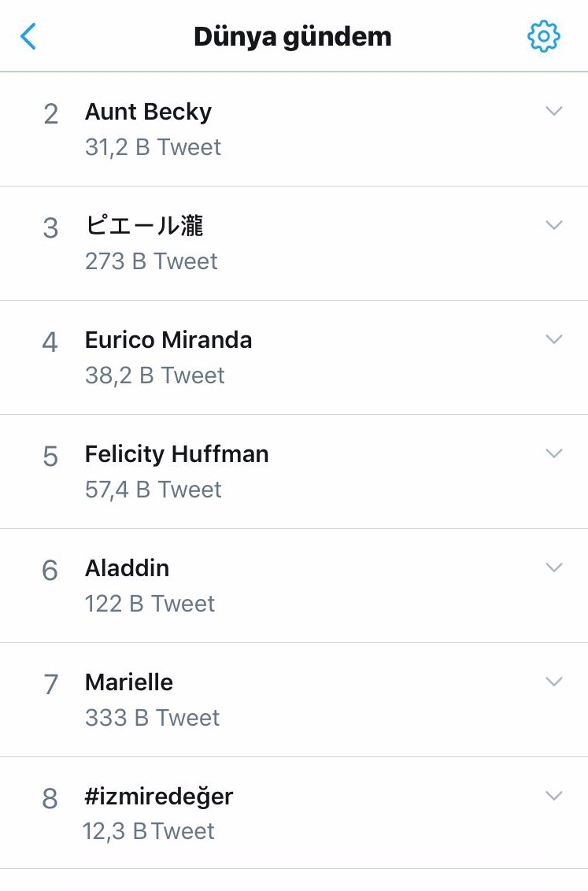Expand chevron on Marielle trend row
The height and width of the screenshot is (891, 588).
(554, 682)
